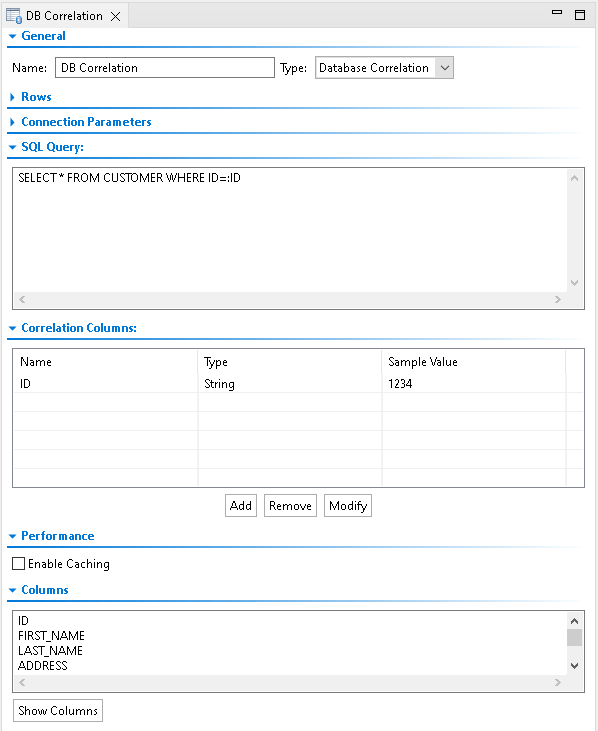Expand the Connection Parameters section

pyautogui.click(x=13, y=122)
